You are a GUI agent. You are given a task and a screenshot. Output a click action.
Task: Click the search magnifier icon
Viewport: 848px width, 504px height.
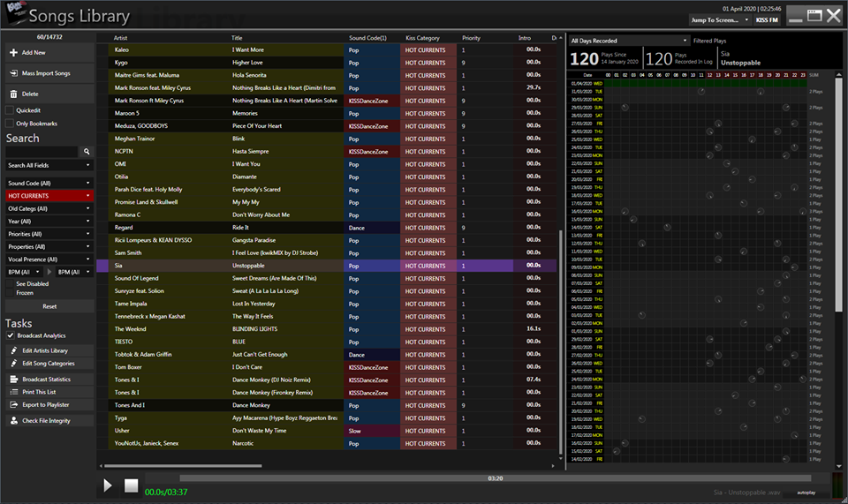87,152
